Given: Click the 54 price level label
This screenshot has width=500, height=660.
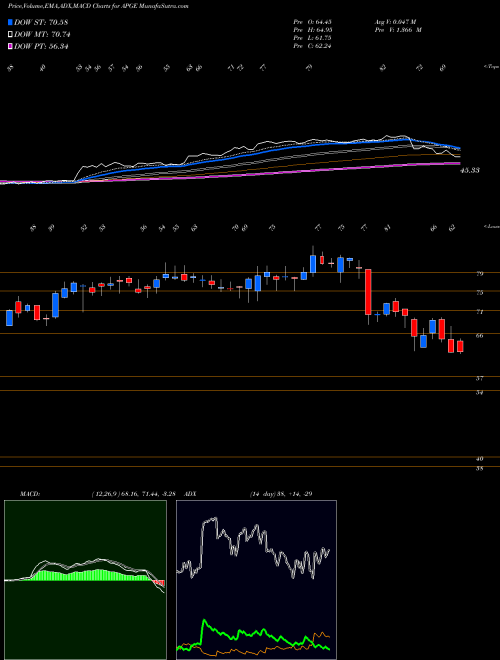Looking at the screenshot, I should [479, 392].
